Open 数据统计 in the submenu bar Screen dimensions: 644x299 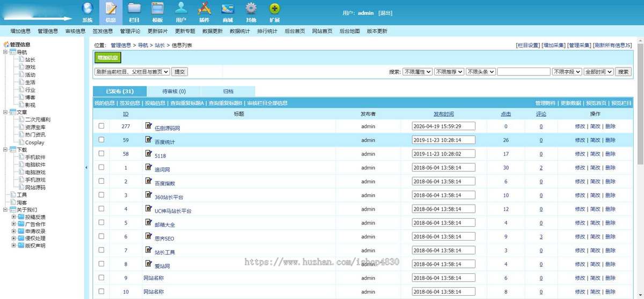[x=240, y=31]
